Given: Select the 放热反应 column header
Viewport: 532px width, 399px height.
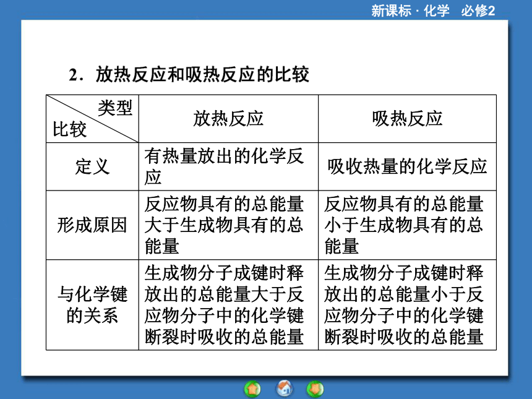Looking at the screenshot, I should pos(228,119).
